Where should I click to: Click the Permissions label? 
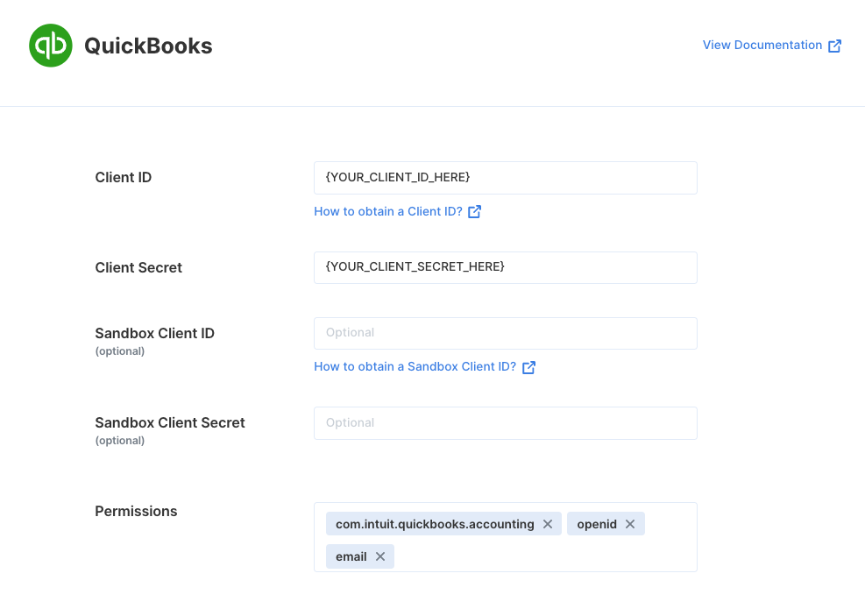[136, 511]
